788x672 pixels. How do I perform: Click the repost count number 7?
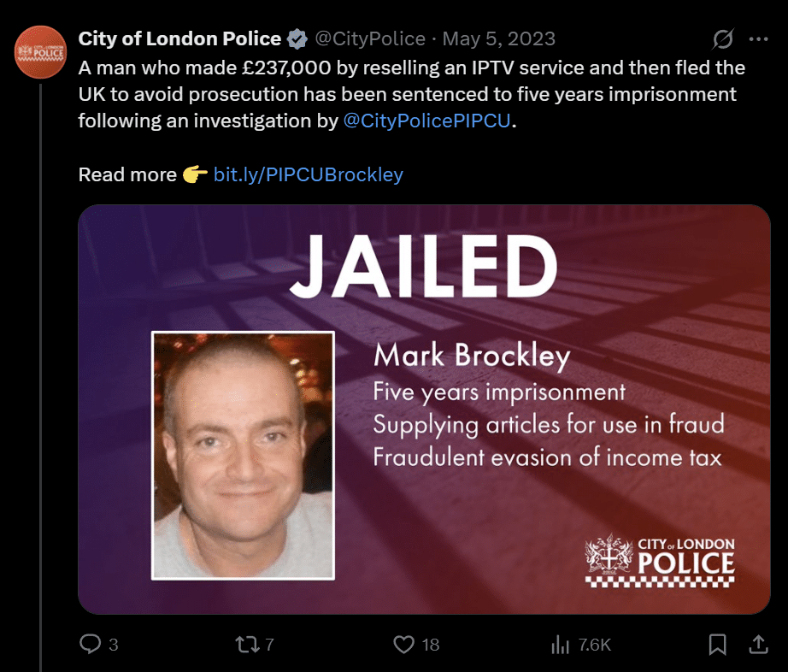269,645
